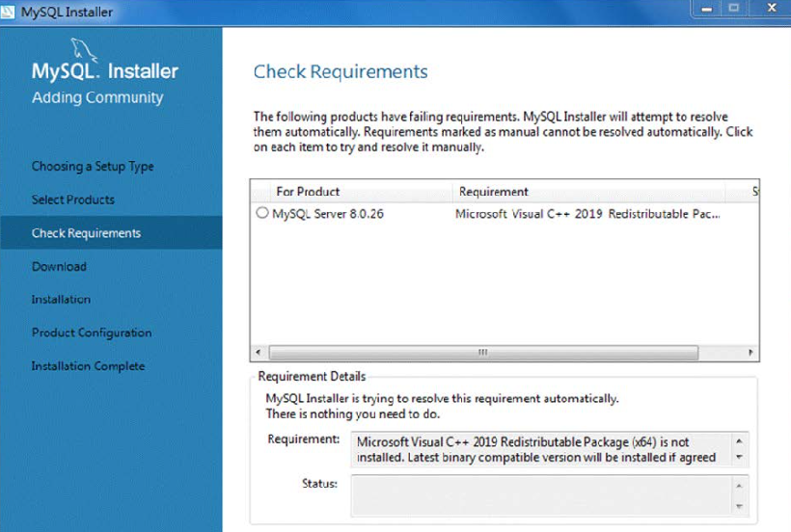791x532 pixels.
Task: Click the horizontal scrollbar right arrow
Action: [x=750, y=352]
